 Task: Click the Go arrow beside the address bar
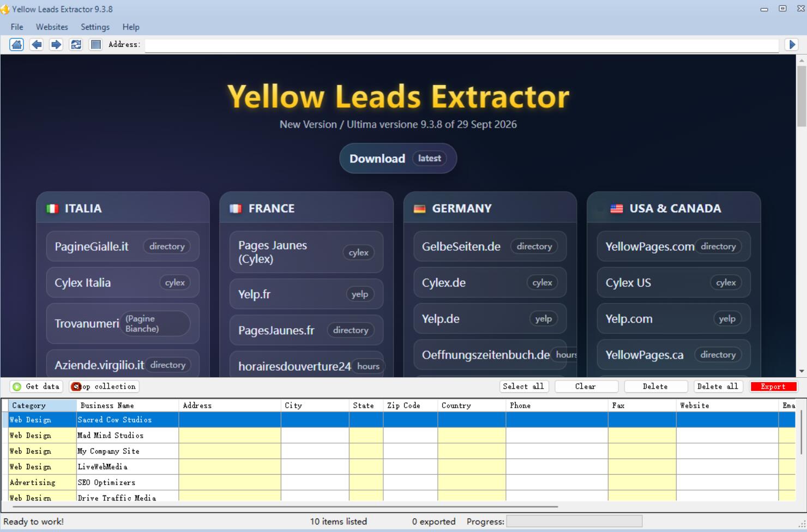click(x=792, y=45)
